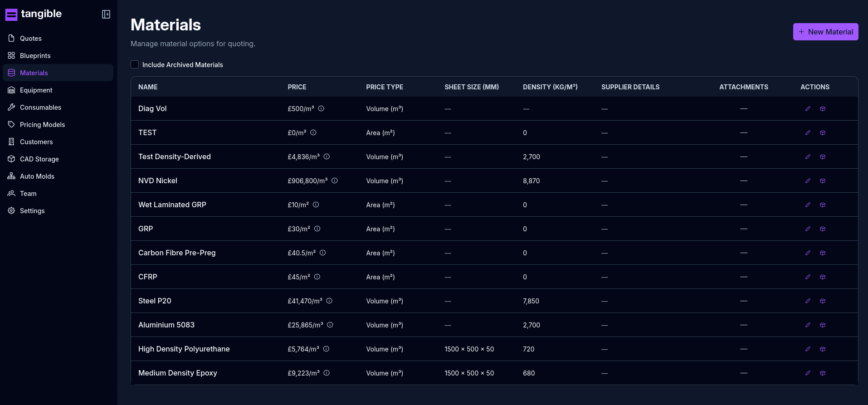Screen dimensions: 868x405
Task: Select the Materials sidebar item
Action: coord(58,73)
